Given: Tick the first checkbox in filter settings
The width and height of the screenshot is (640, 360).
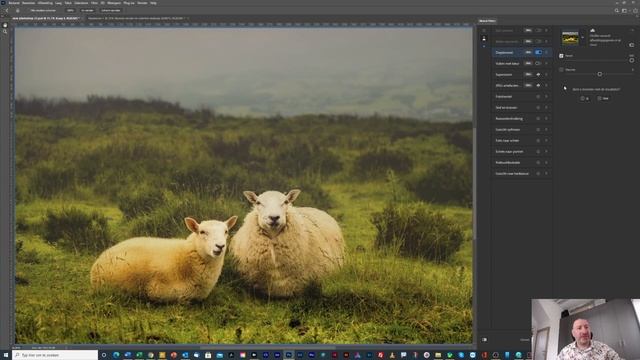Looking at the screenshot, I should (x=561, y=56).
